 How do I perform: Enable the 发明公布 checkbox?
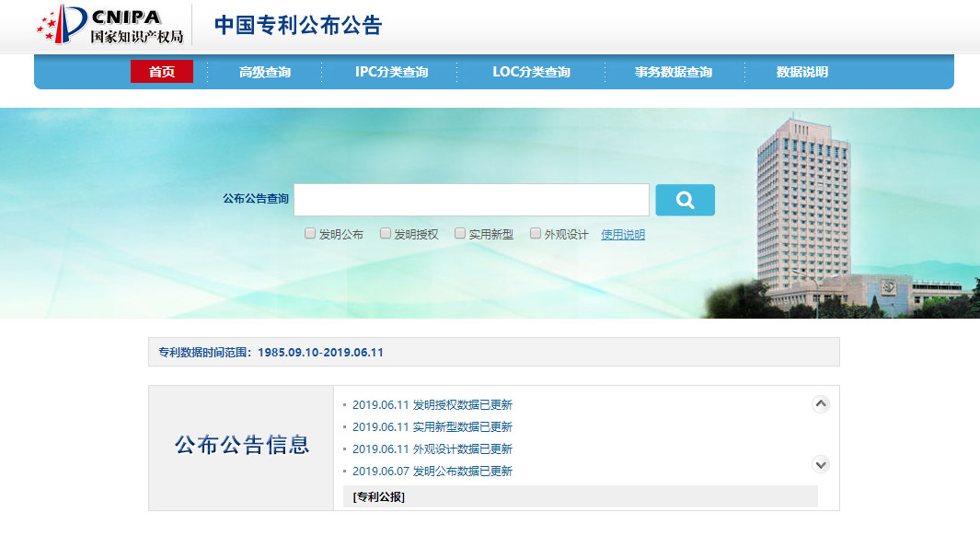pos(310,234)
